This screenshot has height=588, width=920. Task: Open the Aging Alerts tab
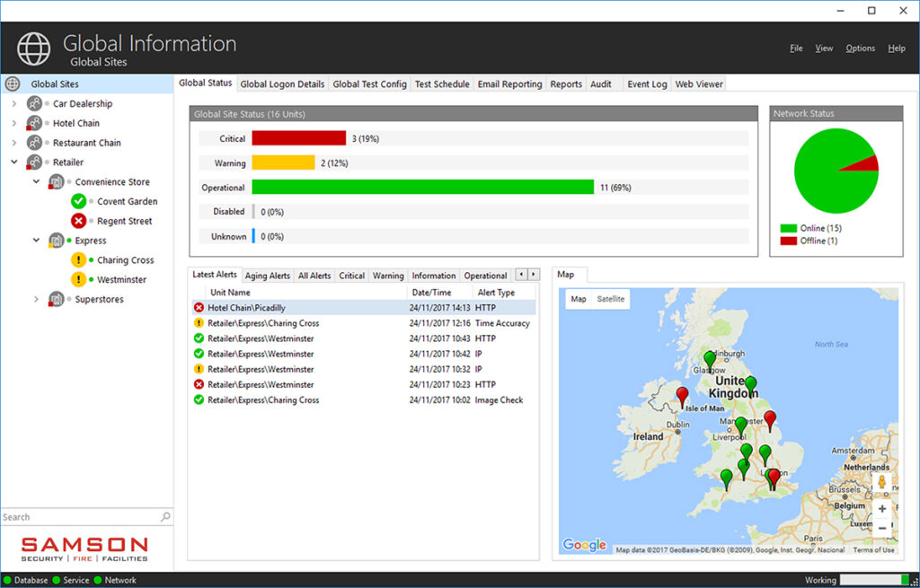(268, 276)
